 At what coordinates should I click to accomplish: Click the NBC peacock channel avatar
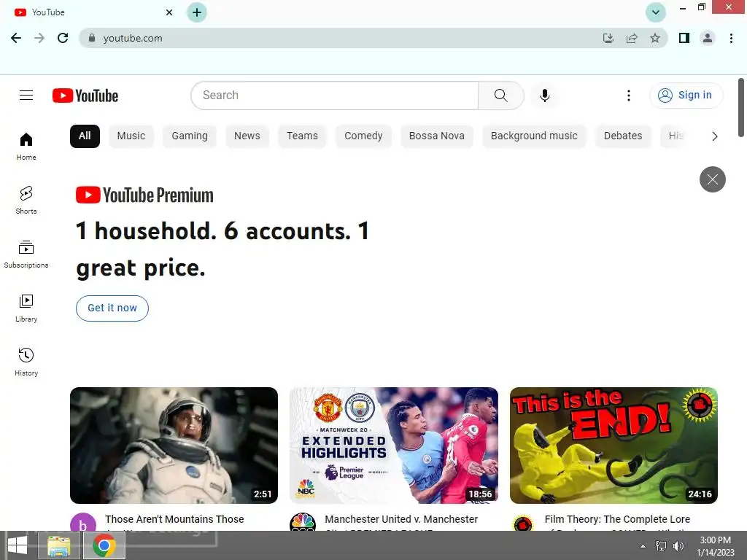click(x=303, y=523)
